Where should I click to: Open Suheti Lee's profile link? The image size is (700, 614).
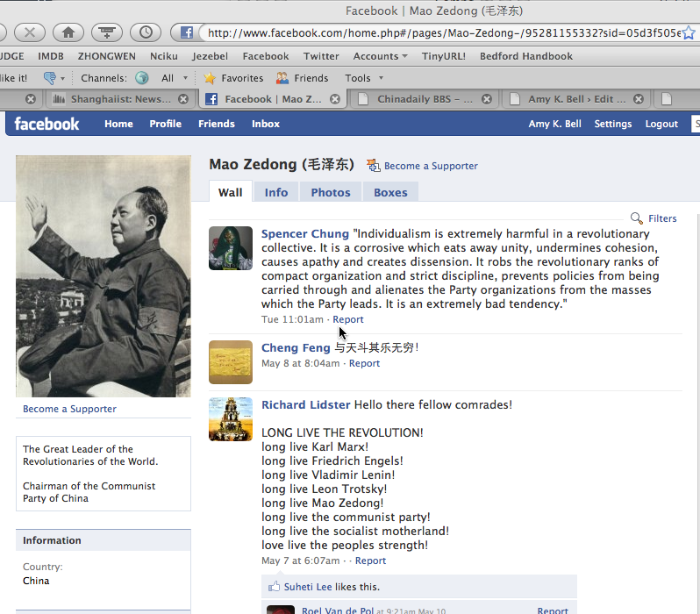pyautogui.click(x=308, y=587)
